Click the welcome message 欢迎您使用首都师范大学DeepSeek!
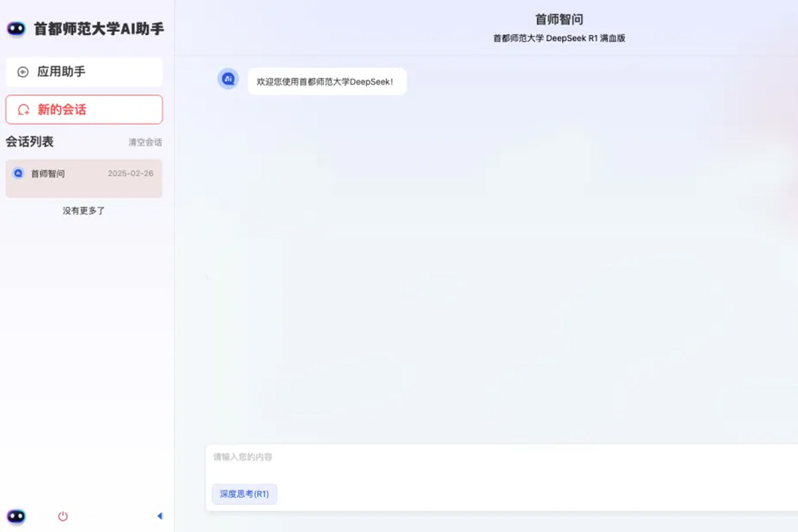Image resolution: width=798 pixels, height=532 pixels. click(327, 81)
